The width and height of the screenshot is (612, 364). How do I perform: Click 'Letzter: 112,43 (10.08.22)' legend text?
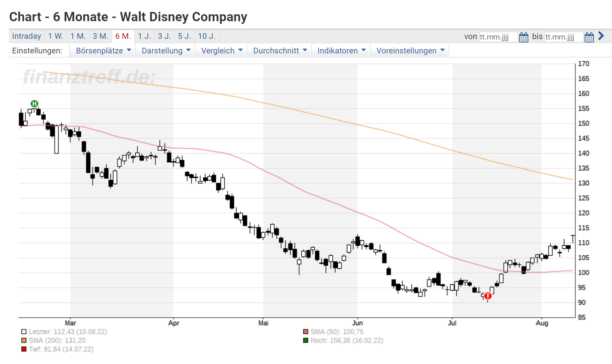coord(68,332)
